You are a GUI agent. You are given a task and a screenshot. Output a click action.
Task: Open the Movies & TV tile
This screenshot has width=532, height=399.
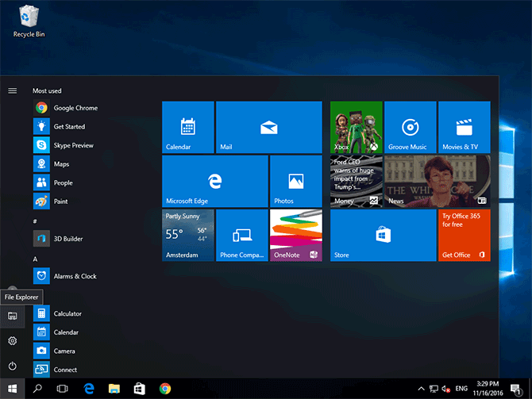pyautogui.click(x=465, y=127)
